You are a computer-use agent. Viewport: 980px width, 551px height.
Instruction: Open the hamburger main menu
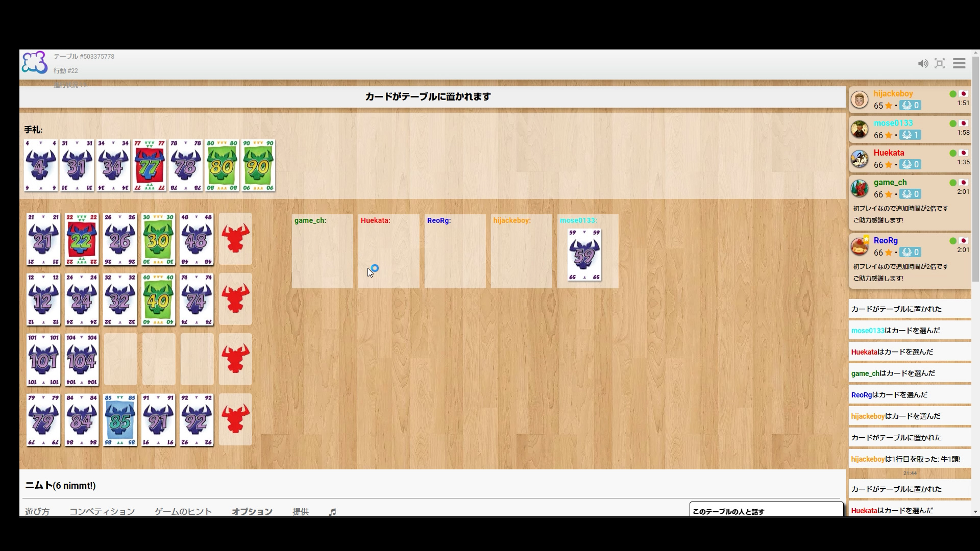[959, 63]
